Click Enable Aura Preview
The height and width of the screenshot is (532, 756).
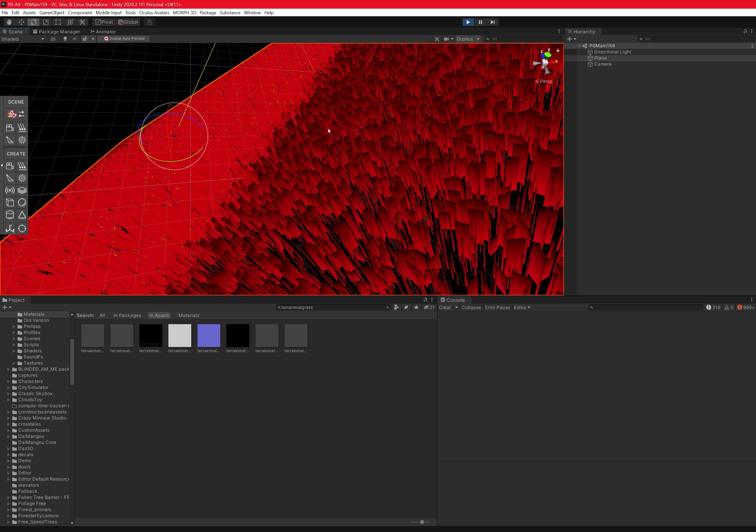pos(124,38)
